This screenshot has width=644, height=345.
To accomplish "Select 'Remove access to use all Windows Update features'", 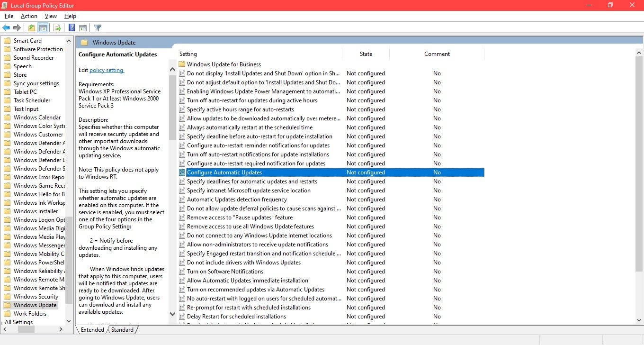I will point(250,227).
